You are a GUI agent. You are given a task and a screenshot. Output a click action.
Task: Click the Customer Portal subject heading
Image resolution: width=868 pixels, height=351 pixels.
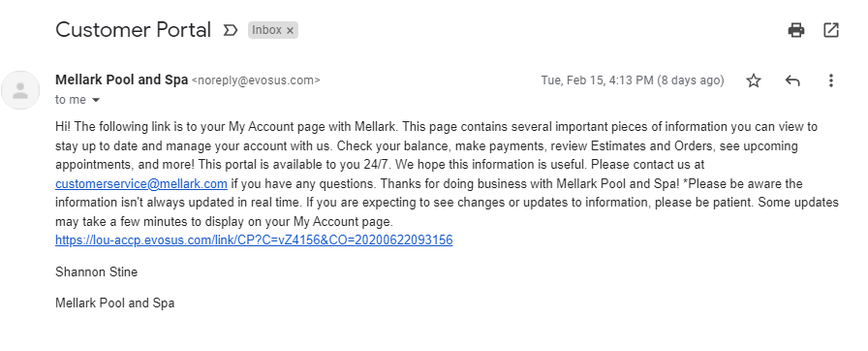(134, 30)
